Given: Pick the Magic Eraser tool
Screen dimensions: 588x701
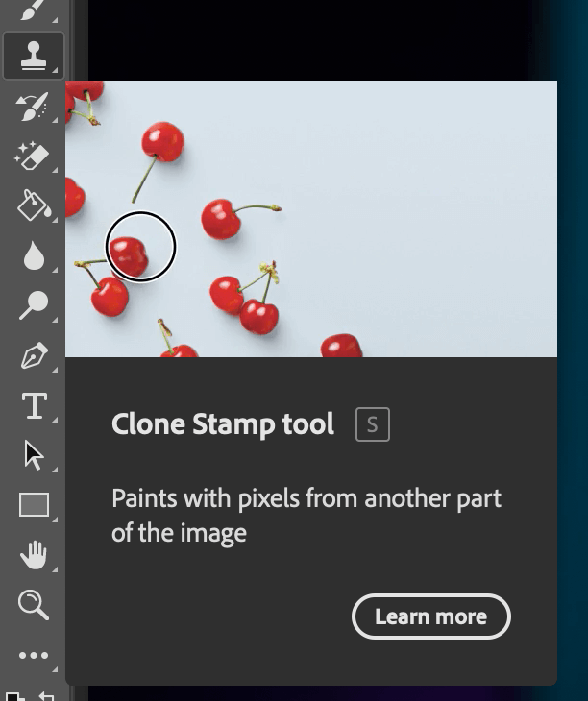Looking at the screenshot, I should [34, 156].
